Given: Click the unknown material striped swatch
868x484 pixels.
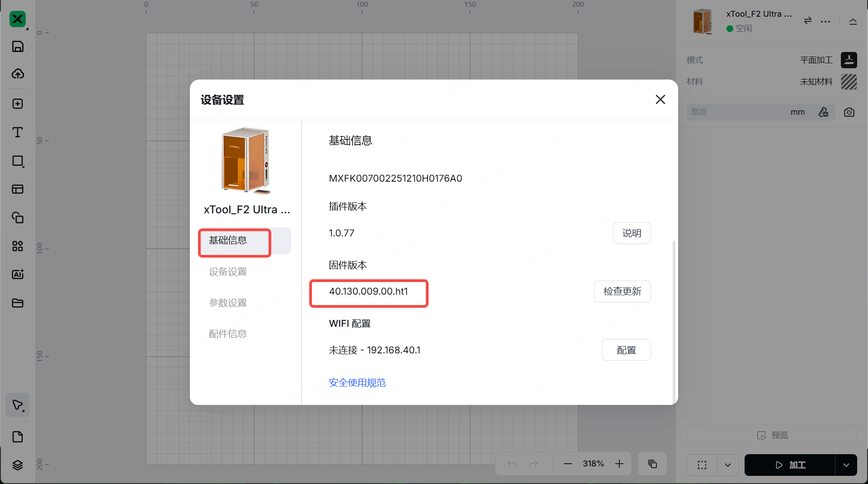Looking at the screenshot, I should click(849, 82).
